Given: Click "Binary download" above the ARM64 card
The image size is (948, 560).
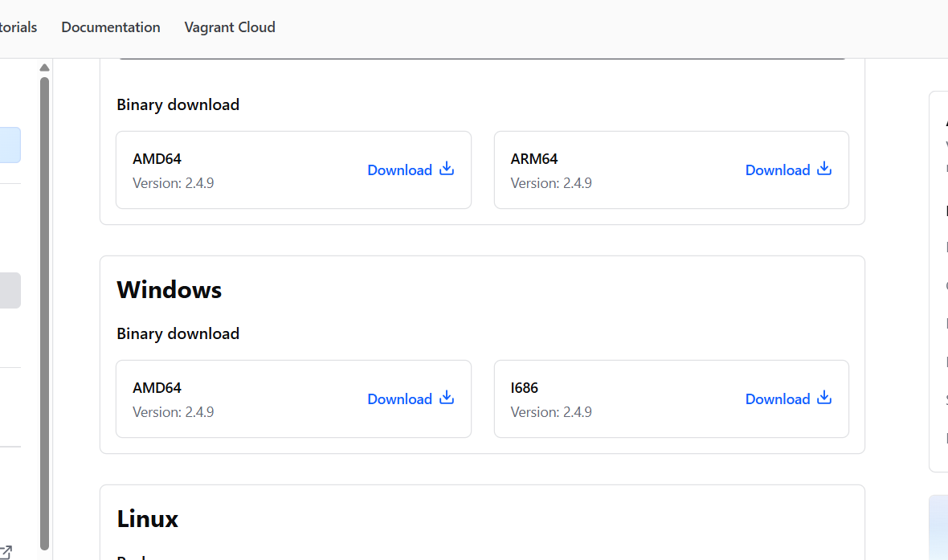Looking at the screenshot, I should click(178, 104).
